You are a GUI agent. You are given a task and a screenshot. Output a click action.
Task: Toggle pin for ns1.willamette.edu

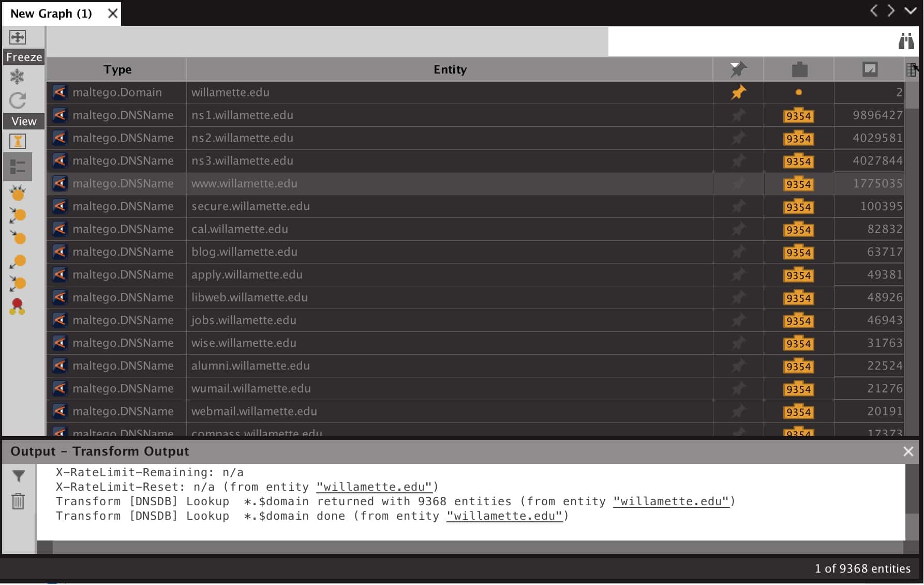click(738, 115)
